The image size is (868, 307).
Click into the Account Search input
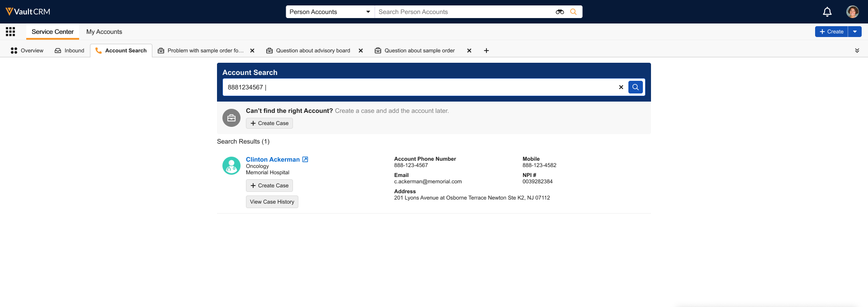(420, 87)
